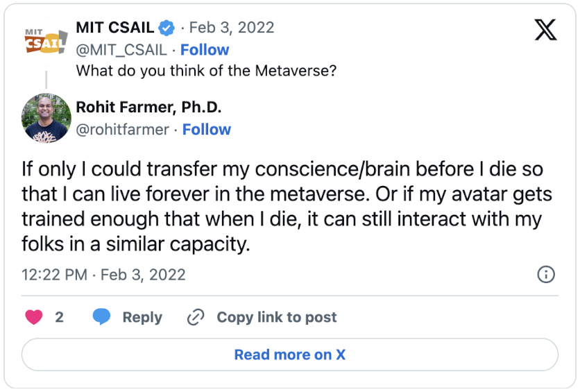The height and width of the screenshot is (392, 580).
Task: Open Rohit Farmer, Ph.D. profile name
Action: [148, 108]
